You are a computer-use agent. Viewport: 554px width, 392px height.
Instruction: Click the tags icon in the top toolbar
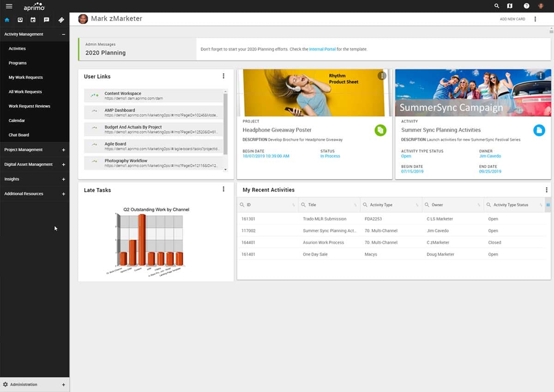(x=60, y=20)
